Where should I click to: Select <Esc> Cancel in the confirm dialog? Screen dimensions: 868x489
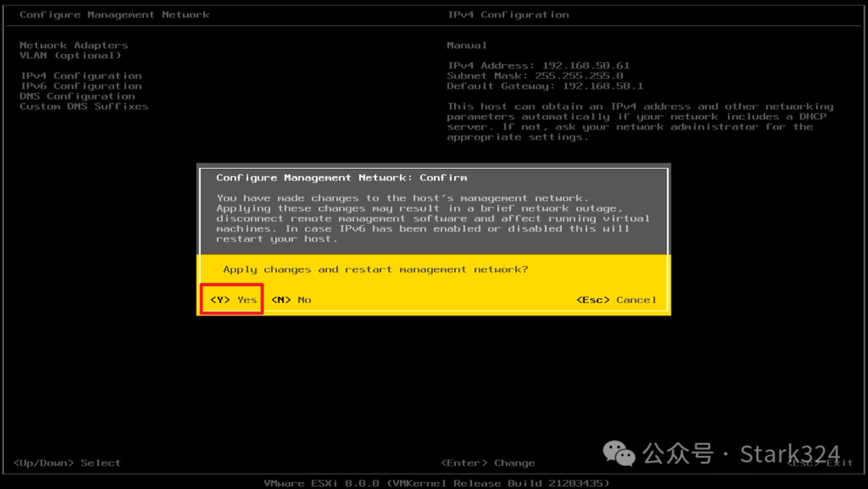coord(616,300)
